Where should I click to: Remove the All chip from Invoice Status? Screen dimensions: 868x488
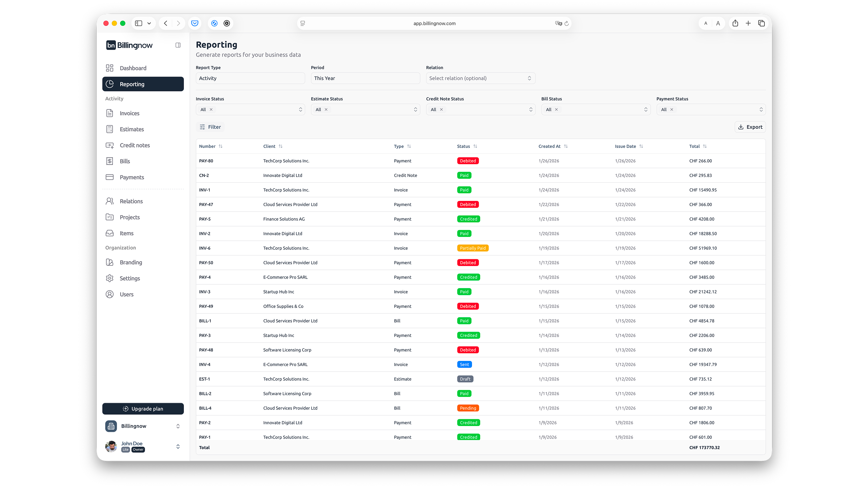[x=211, y=109]
